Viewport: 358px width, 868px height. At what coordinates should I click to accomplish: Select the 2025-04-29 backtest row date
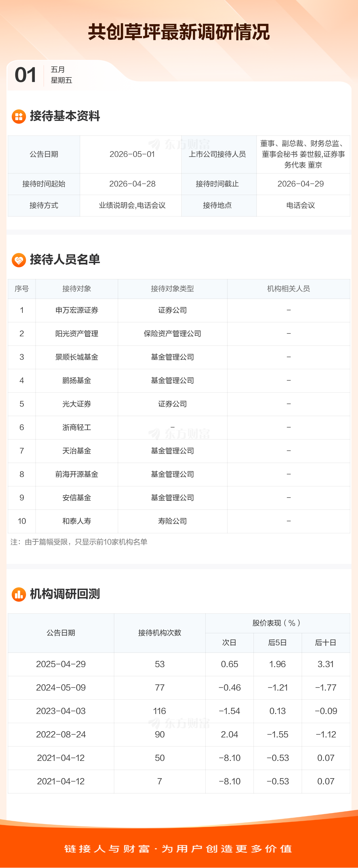pyautogui.click(x=61, y=664)
